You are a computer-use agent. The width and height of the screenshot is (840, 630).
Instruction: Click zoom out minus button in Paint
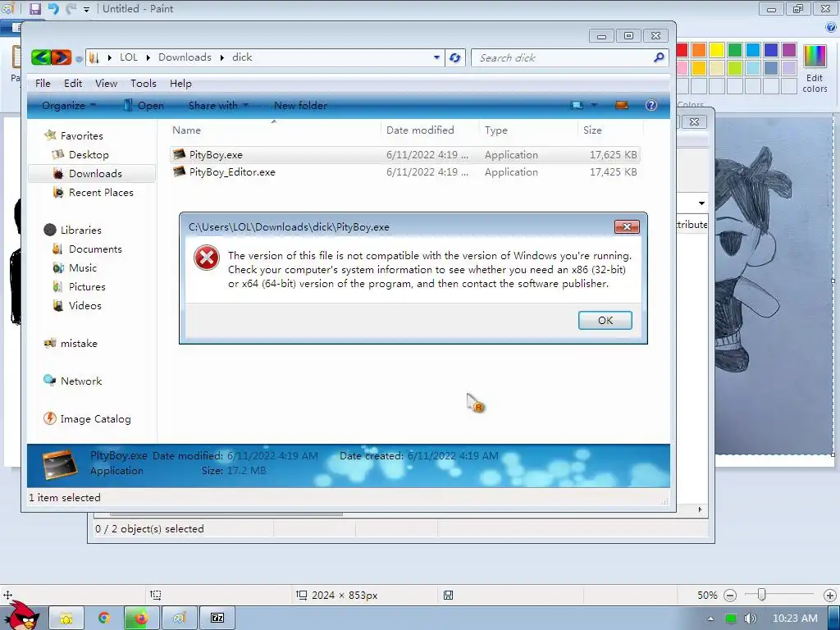pyautogui.click(x=729, y=596)
